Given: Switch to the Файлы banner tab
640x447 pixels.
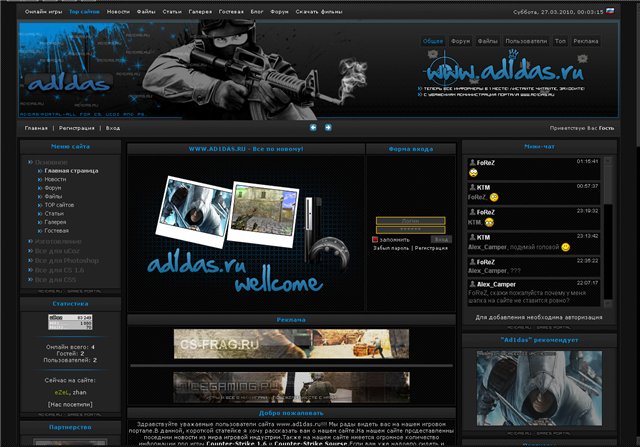Looking at the screenshot, I should click(487, 41).
